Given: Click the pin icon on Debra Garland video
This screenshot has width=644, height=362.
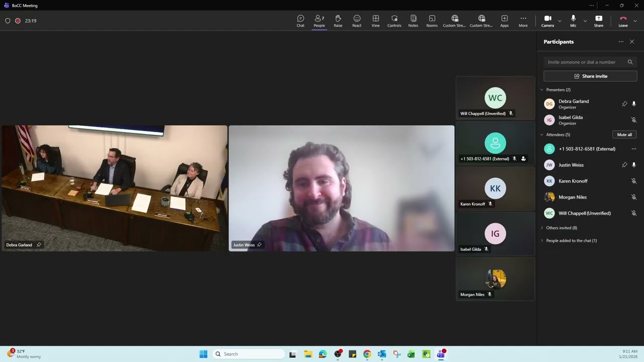Looking at the screenshot, I should point(39,245).
